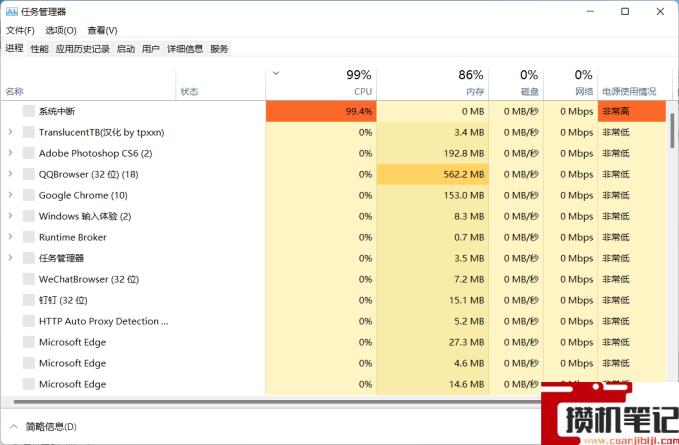Click the Google Chrome process icon
The width and height of the screenshot is (679, 445).
29,195
